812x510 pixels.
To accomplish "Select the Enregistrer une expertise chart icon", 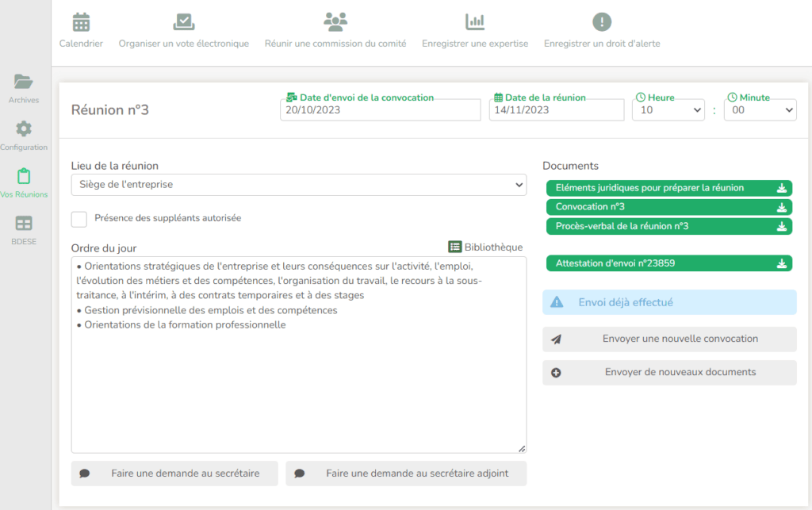I will (x=474, y=22).
